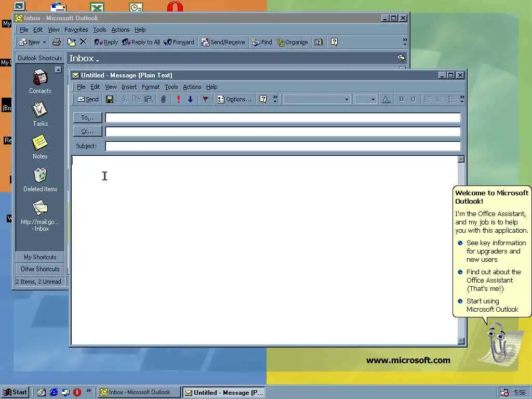Flag the message for follow up
This screenshot has height=399, width=532.
(205, 99)
